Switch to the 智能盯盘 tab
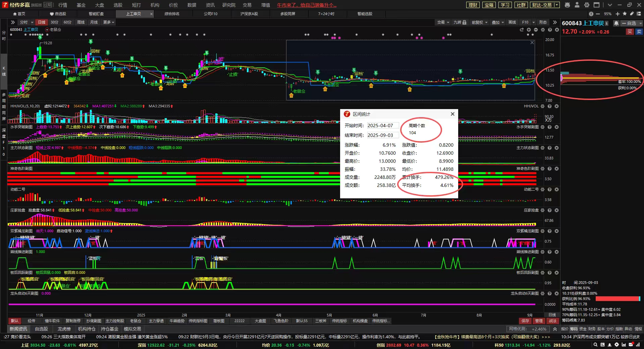The width and height of the screenshot is (644, 349). (96, 14)
